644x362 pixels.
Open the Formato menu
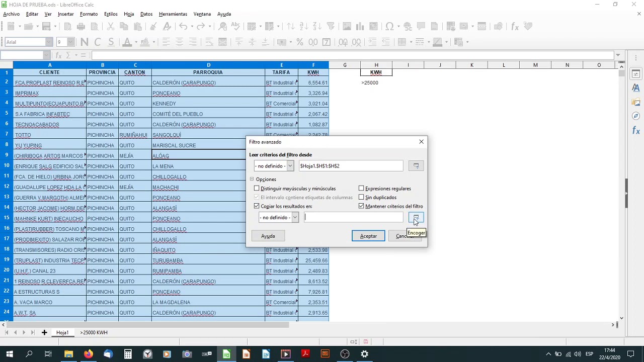[x=89, y=14]
